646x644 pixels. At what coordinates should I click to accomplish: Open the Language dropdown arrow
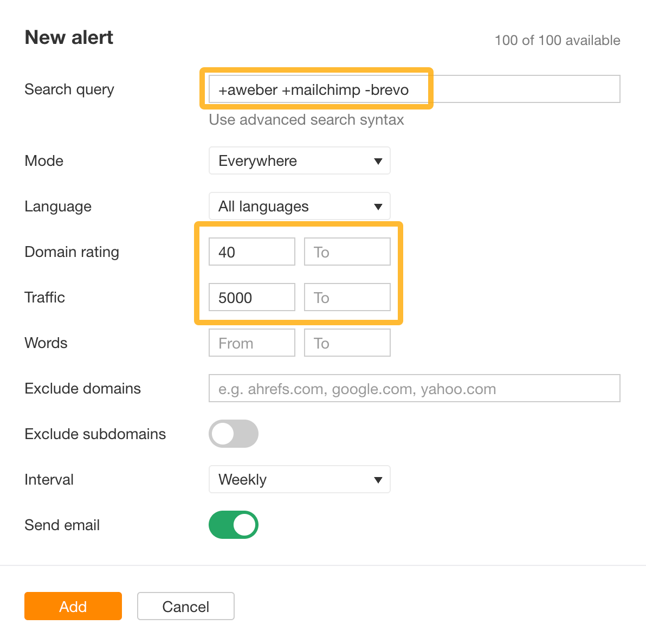point(378,206)
